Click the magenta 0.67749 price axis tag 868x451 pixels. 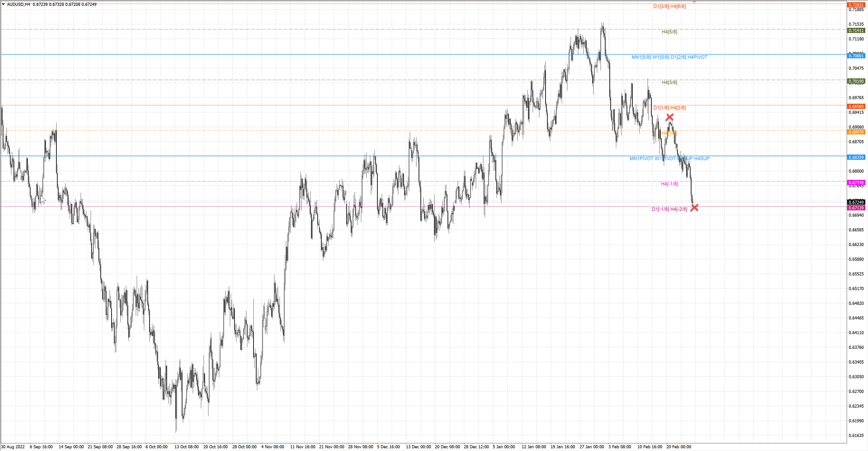pyautogui.click(x=856, y=183)
